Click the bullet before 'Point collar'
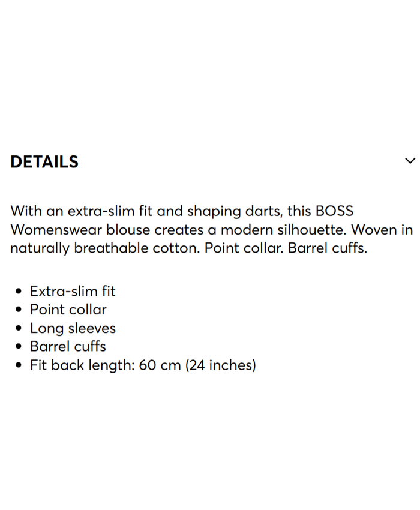420x510 pixels. pyautogui.click(x=18, y=310)
